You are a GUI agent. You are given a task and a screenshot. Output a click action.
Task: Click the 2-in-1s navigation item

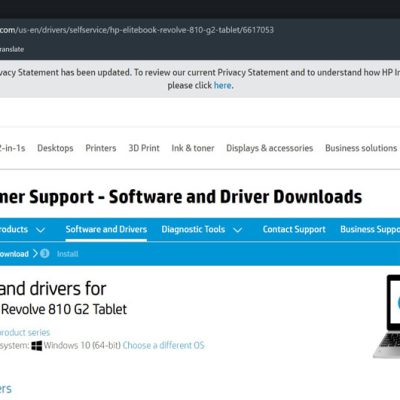pyautogui.click(x=12, y=148)
